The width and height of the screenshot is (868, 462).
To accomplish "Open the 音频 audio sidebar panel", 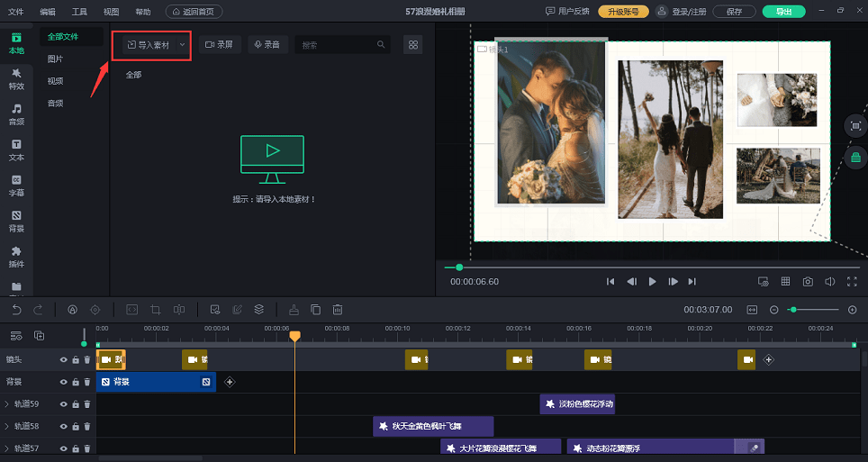I will tap(16, 114).
